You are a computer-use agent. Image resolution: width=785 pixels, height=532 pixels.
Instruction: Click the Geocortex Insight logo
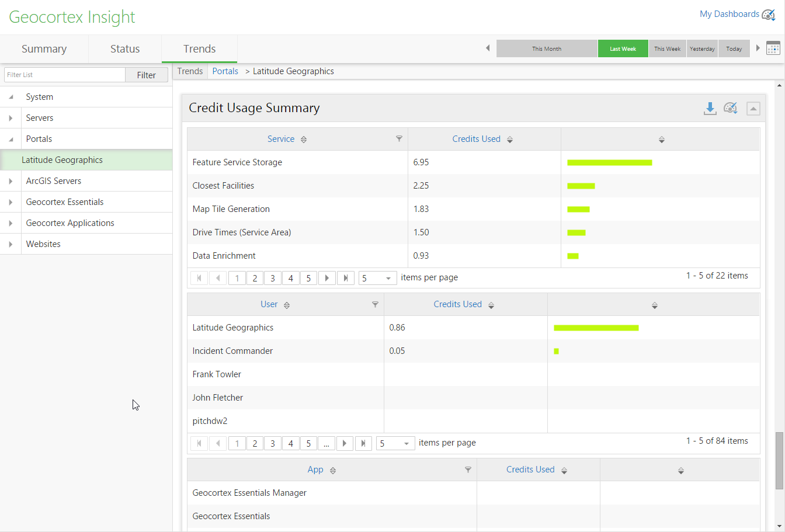pos(72,18)
